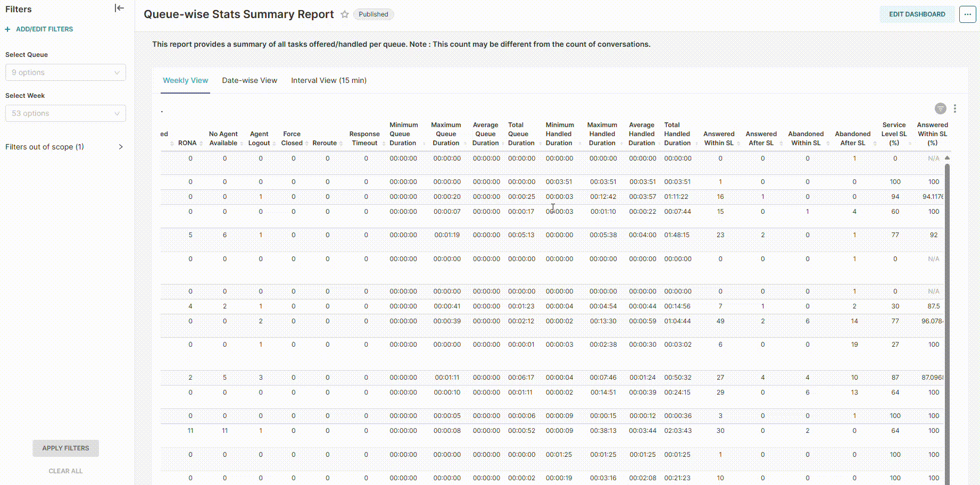Sort by Abandoned After SL column
The width and height of the screenshot is (980, 485).
(x=852, y=138)
